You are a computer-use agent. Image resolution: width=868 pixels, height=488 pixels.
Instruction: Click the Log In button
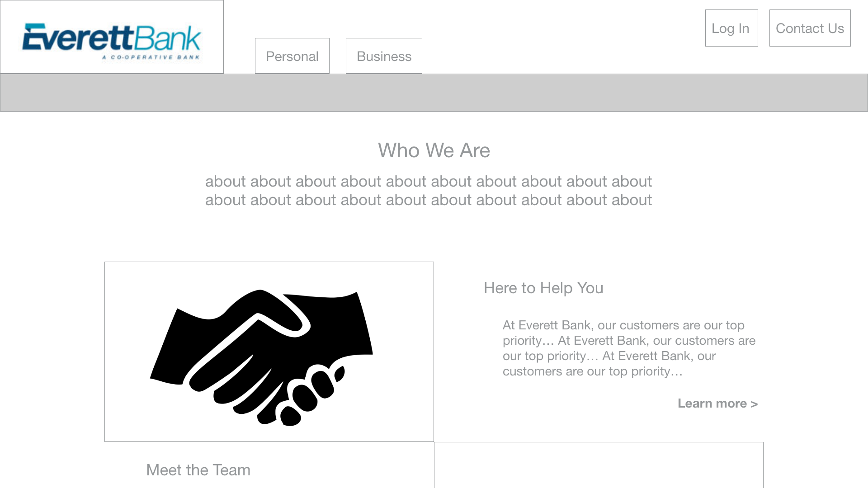731,28
